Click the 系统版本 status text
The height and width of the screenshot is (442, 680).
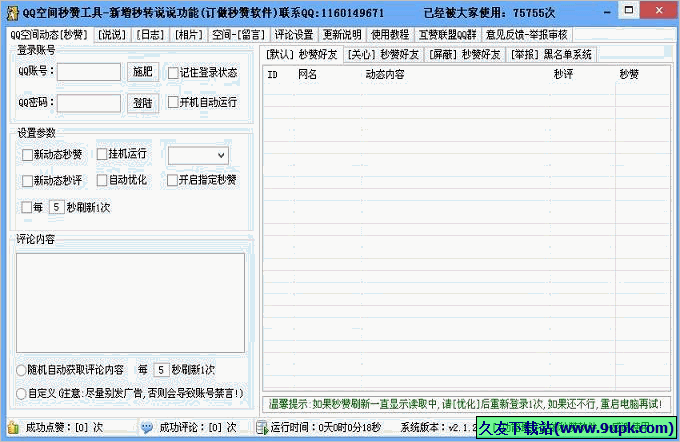[438, 428]
